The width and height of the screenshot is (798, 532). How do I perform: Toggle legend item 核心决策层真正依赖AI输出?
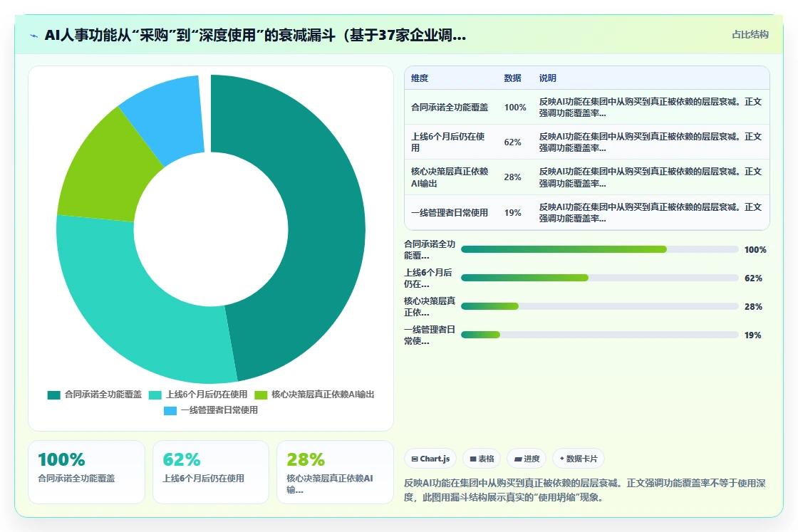click(x=314, y=395)
